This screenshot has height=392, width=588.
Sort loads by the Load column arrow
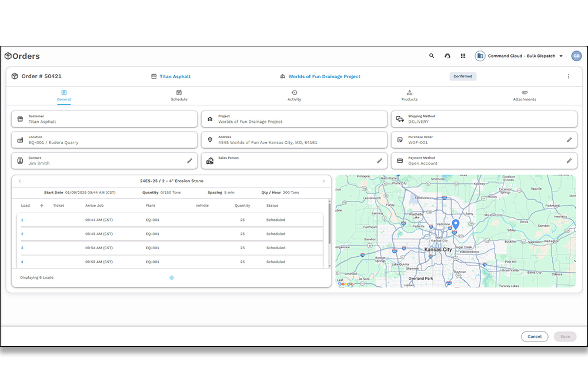click(x=42, y=206)
